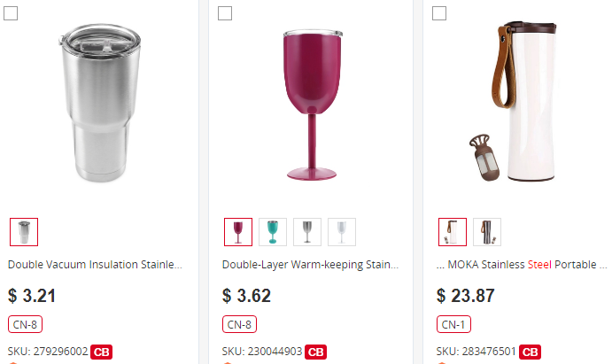Image resolution: width=612 pixels, height=364 pixels.
Task: Select the white wine glass variant thumbnail
Action: pos(342,232)
